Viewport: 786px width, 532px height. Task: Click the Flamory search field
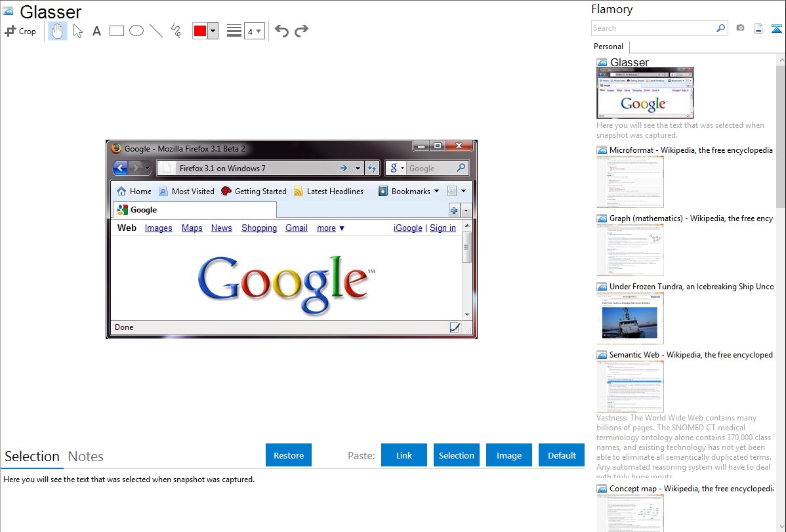point(653,28)
